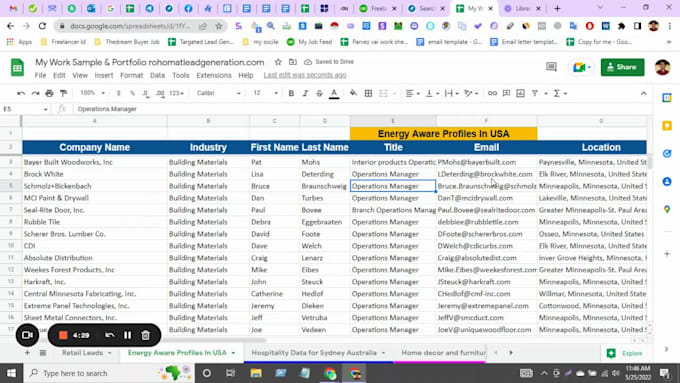680x383 pixels.
Task: Toggle bold formatting in toolbar
Action: pos(291,93)
